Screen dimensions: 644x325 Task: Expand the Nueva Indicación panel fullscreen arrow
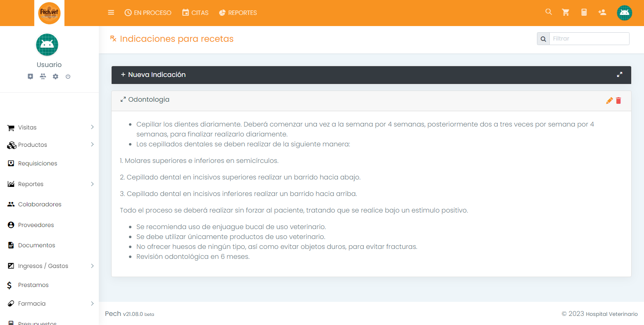click(x=619, y=75)
